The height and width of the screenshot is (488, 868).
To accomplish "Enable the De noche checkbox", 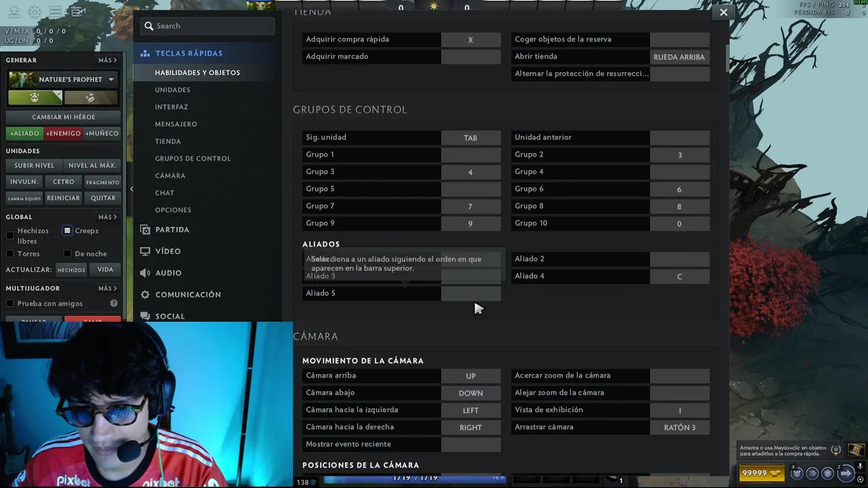I will pos(67,253).
